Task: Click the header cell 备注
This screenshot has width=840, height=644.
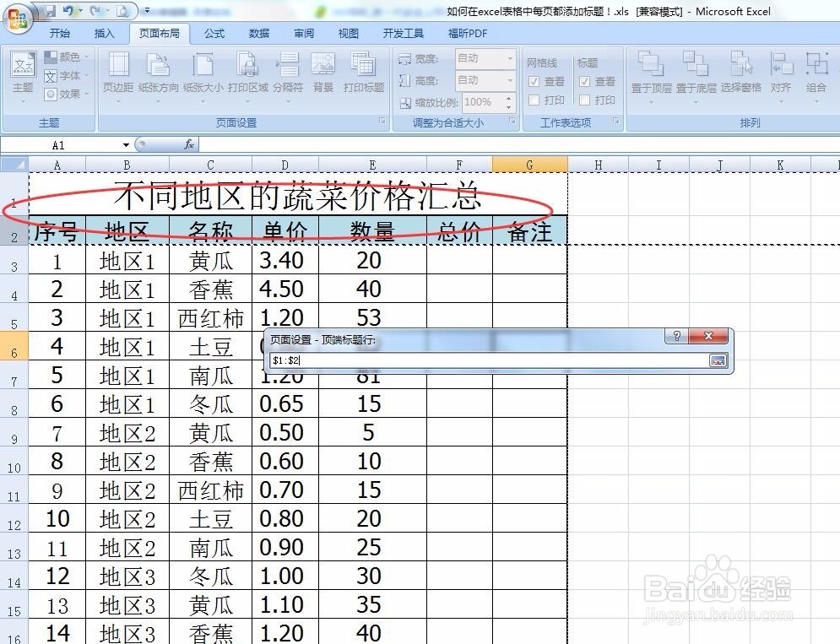Action: 529,231
